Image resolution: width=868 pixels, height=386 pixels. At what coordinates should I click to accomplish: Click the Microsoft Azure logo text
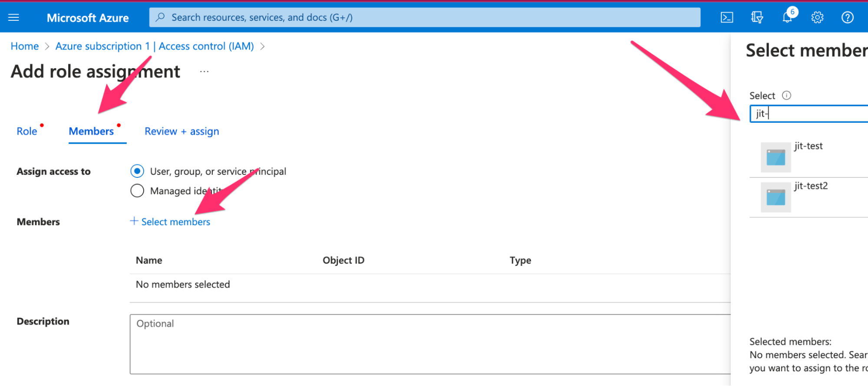click(x=88, y=18)
